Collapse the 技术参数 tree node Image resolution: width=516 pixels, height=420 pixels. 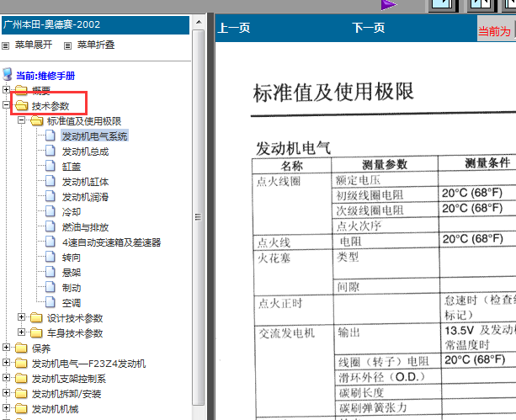point(6,104)
